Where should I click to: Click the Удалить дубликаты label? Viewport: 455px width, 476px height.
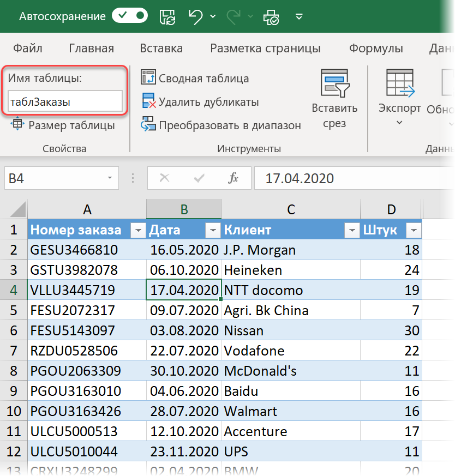(208, 102)
